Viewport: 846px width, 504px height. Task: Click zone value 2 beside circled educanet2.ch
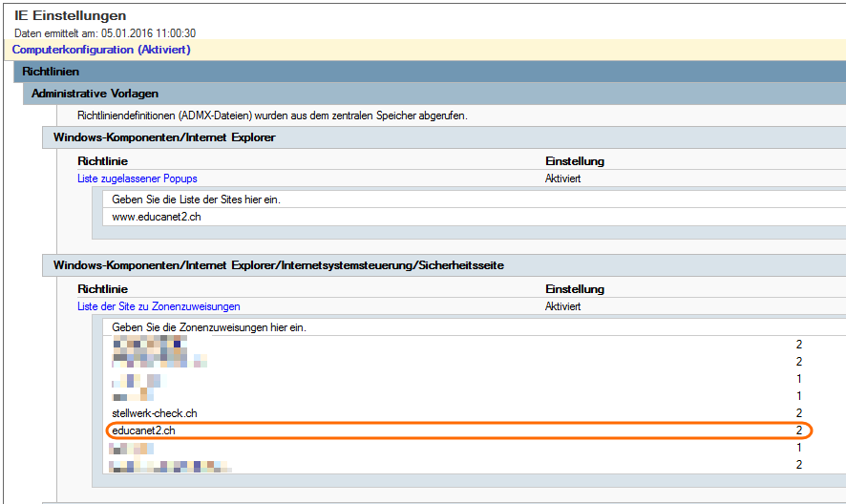[x=798, y=430]
